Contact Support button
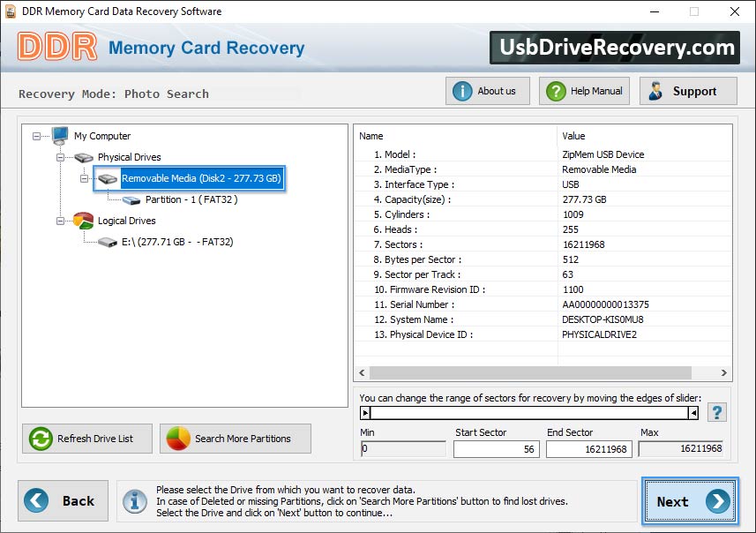 [688, 91]
